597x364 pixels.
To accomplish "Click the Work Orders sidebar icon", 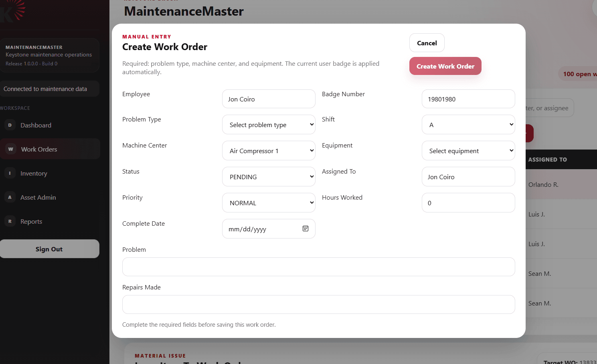I will (x=10, y=149).
